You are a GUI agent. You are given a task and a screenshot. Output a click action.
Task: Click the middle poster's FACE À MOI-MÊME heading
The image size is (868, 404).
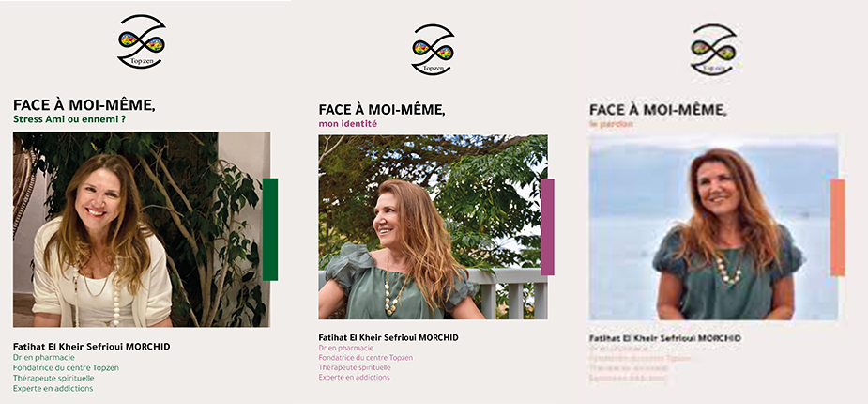[x=382, y=110]
